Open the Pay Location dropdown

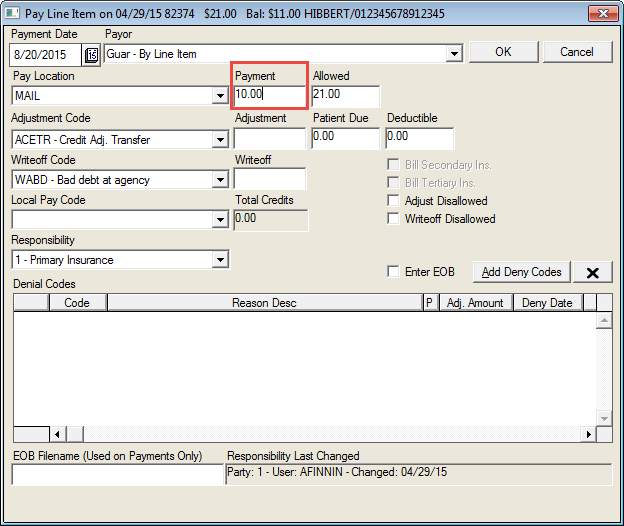coord(220,97)
